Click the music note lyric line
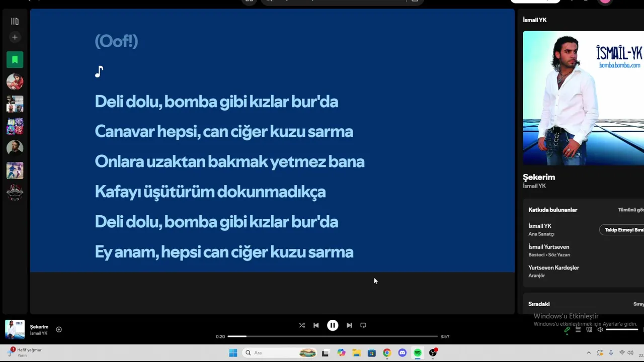The image size is (644, 362). tap(99, 71)
